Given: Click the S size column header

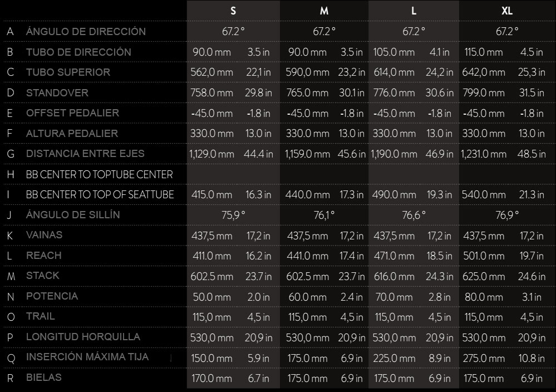Looking at the screenshot, I should click(233, 11).
